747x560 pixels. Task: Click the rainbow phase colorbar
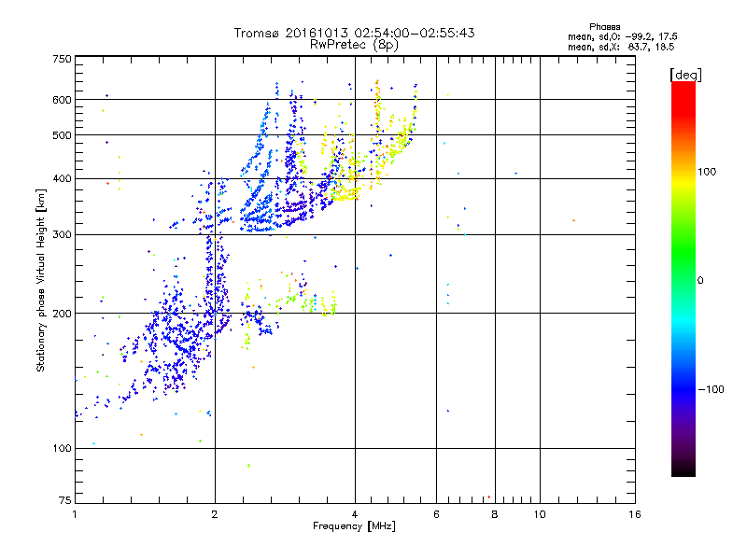pyautogui.click(x=684, y=278)
